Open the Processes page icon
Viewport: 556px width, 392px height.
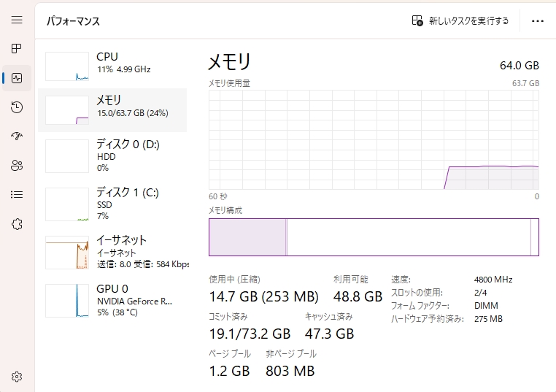tap(17, 49)
